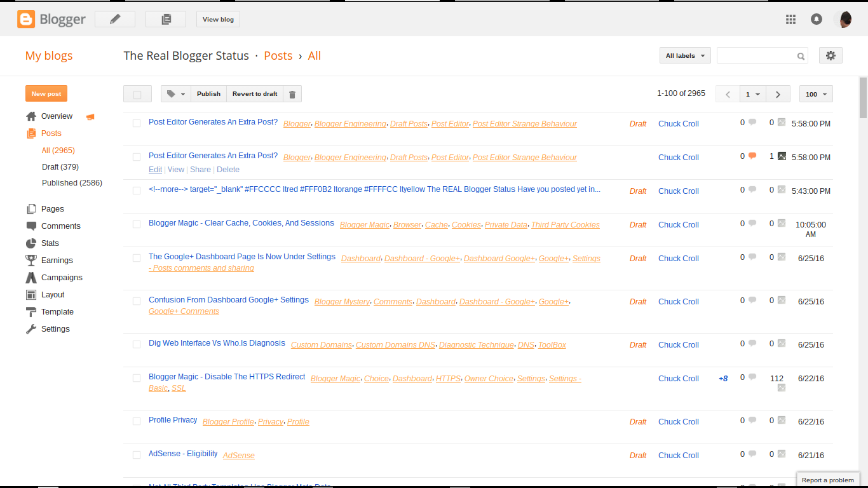This screenshot has height=488, width=868.
Task: Click the Comments speech bubble sidebar icon
Action: pyautogui.click(x=31, y=226)
